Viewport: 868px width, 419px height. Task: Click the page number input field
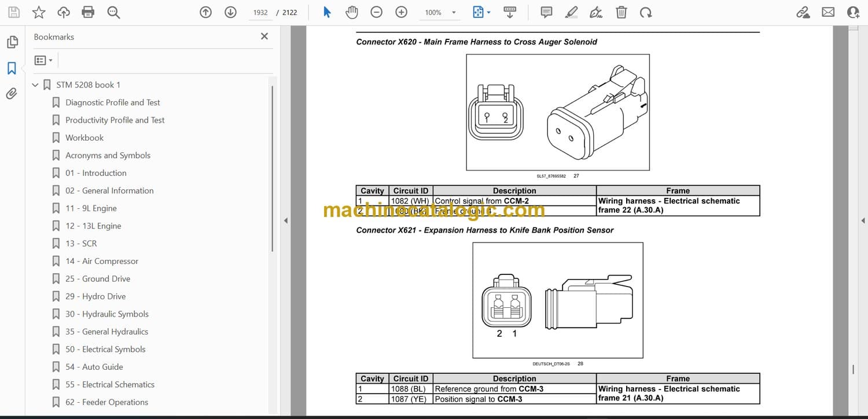pyautogui.click(x=260, y=12)
